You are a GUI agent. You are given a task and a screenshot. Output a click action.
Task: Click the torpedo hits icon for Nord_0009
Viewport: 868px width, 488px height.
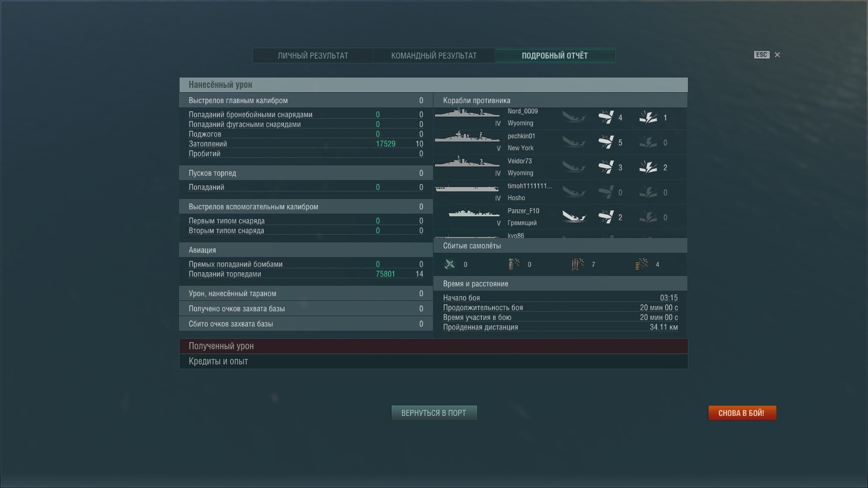(x=605, y=117)
